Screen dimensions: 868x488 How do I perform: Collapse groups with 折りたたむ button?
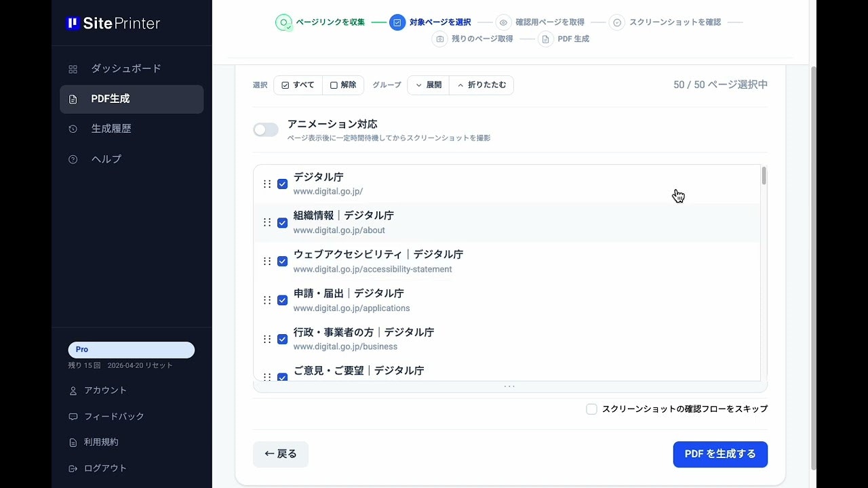click(481, 85)
